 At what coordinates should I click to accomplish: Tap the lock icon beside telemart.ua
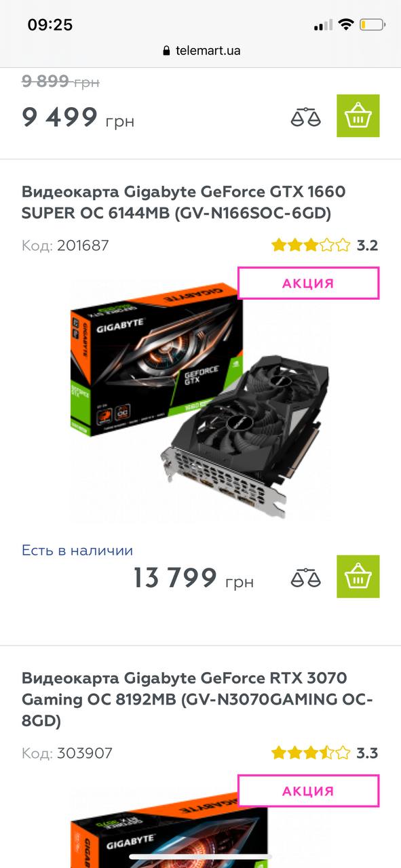click(x=166, y=51)
